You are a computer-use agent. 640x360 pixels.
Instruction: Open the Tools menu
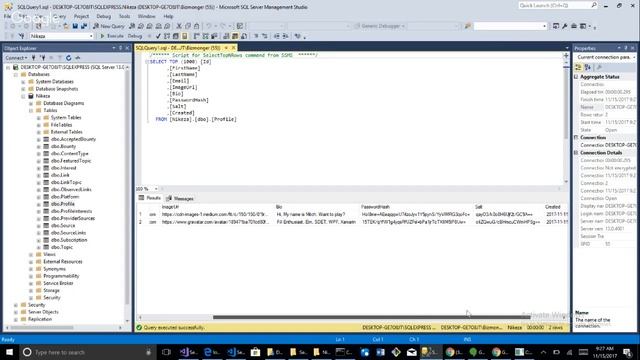click(124, 16)
